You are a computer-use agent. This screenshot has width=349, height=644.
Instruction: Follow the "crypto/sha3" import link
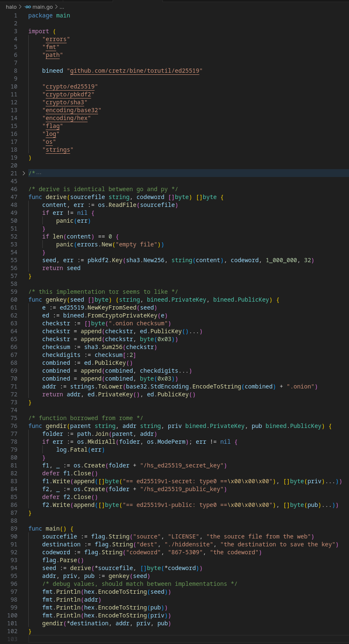click(x=65, y=102)
